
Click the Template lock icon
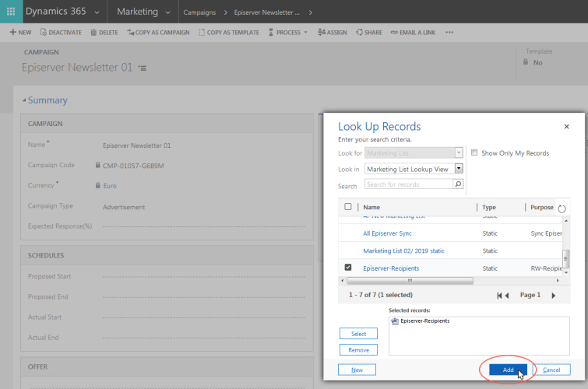pos(526,61)
